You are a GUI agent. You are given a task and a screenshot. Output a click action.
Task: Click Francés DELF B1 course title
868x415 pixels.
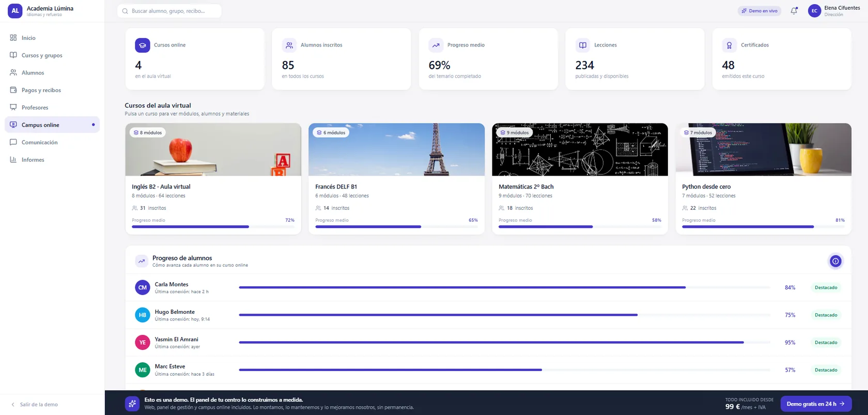pyautogui.click(x=336, y=187)
